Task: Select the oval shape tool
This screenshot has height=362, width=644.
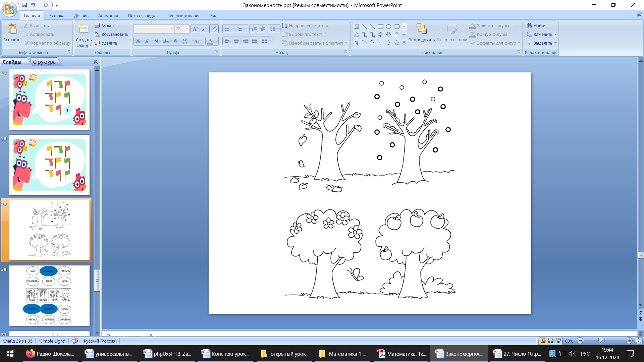Action: coord(388,26)
